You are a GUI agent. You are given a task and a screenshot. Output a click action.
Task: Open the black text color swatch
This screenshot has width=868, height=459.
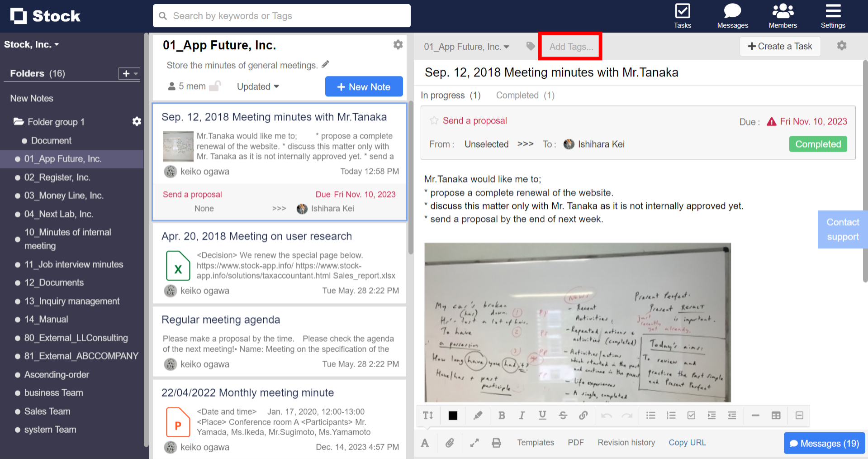pyautogui.click(x=452, y=415)
